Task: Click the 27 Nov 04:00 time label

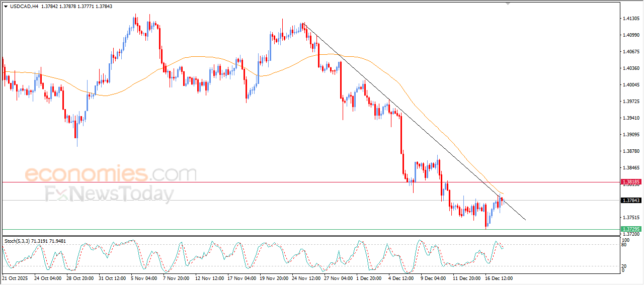Action: (339, 277)
